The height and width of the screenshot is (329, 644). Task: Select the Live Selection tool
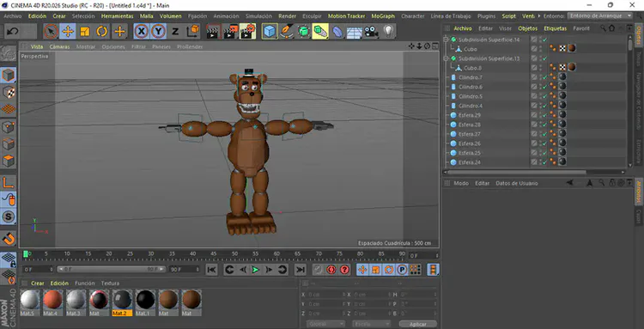pyautogui.click(x=51, y=31)
